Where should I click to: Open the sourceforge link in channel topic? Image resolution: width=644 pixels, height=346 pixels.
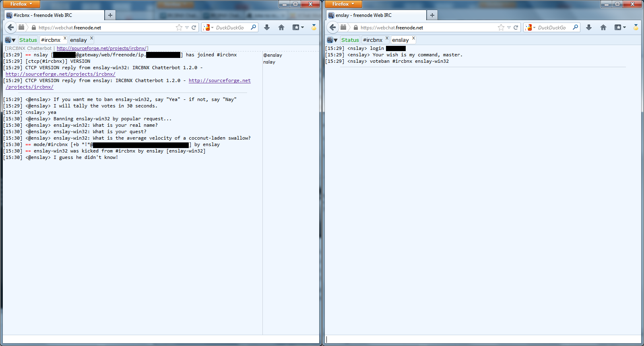102,48
